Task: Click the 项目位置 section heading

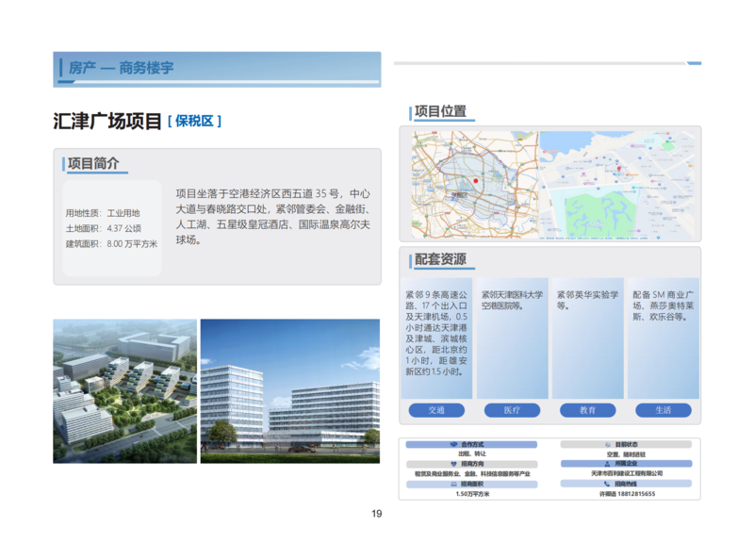Action: pos(440,111)
